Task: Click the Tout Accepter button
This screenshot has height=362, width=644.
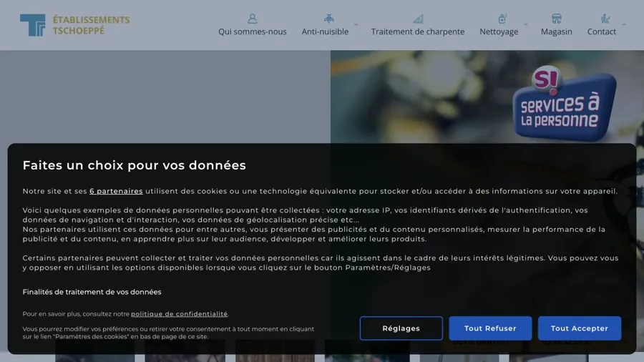Action: point(579,328)
